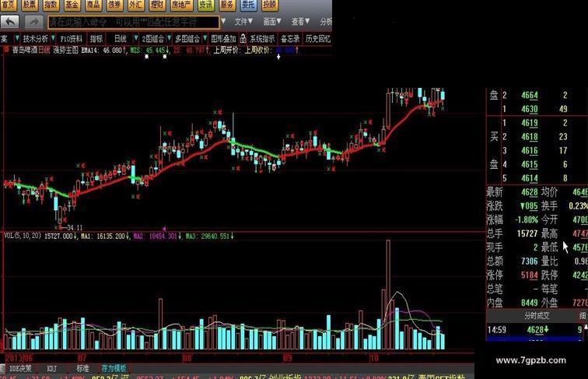Expand dropdown arrow after 技术分析
The width and height of the screenshot is (588, 379).
point(53,38)
